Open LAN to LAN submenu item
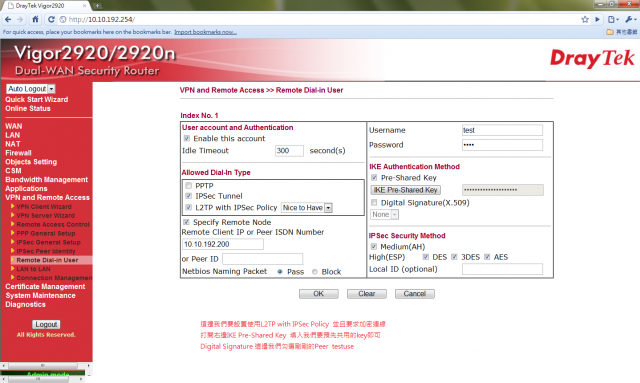 pyautogui.click(x=33, y=269)
